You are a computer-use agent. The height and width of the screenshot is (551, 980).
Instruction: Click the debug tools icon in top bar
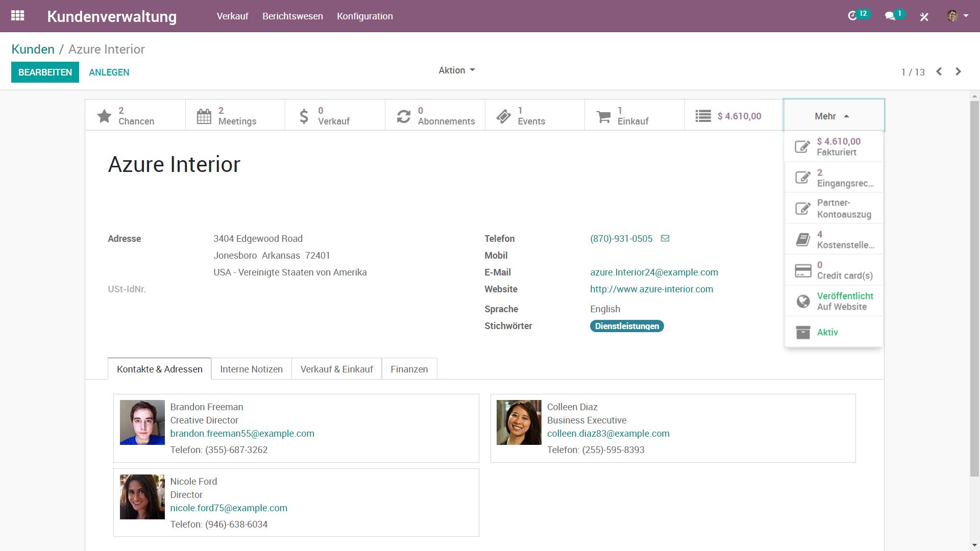pos(924,17)
